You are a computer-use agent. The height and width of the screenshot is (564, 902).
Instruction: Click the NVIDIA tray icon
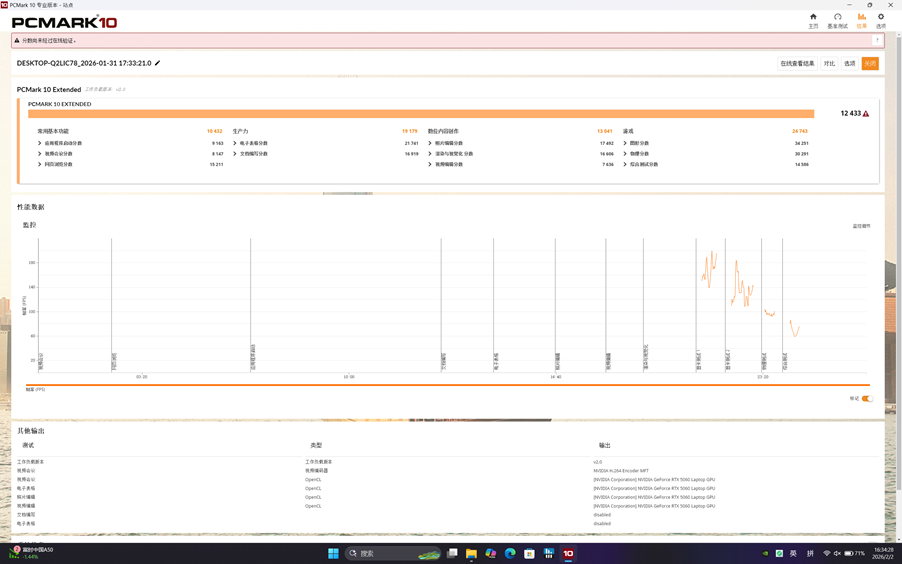[x=765, y=553]
